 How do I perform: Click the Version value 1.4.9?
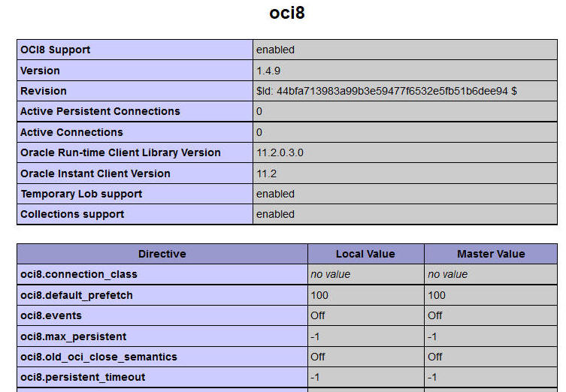(x=268, y=71)
